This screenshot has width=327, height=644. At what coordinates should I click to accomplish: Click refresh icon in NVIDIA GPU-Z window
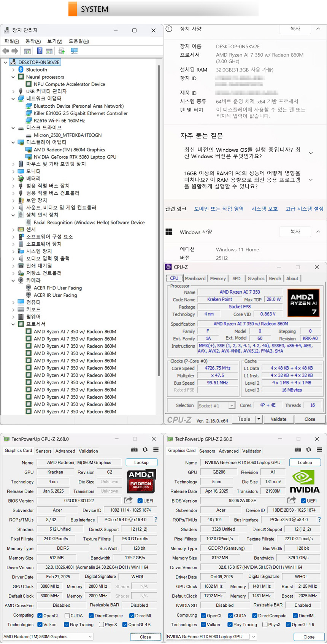[x=308, y=450]
